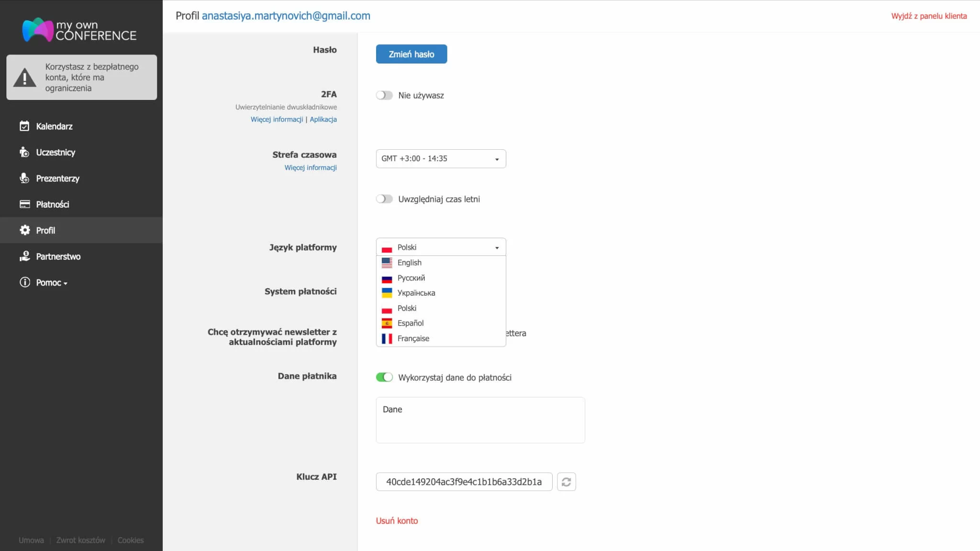
Task: Click the Pomoc info icon
Action: tap(24, 282)
